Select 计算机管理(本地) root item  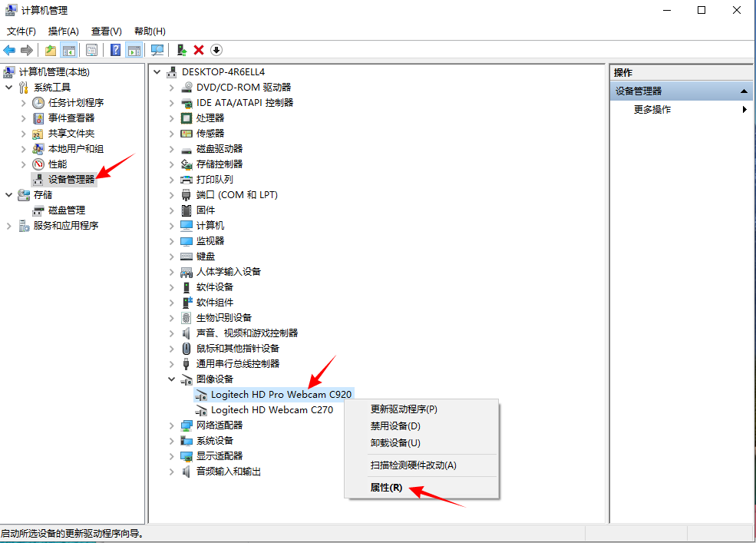point(54,72)
